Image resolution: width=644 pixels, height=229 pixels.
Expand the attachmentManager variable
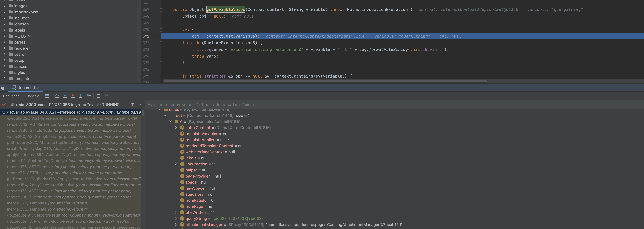click(176, 224)
